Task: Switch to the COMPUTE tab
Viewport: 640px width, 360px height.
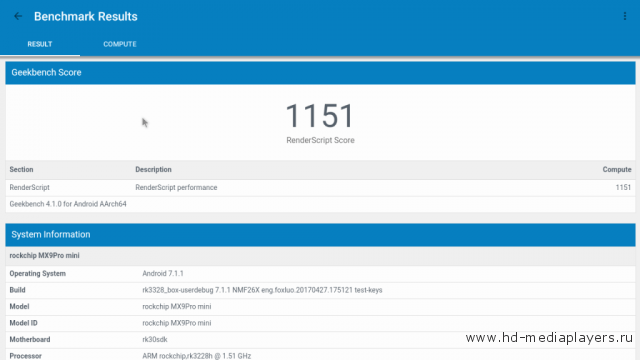Action: (x=120, y=44)
